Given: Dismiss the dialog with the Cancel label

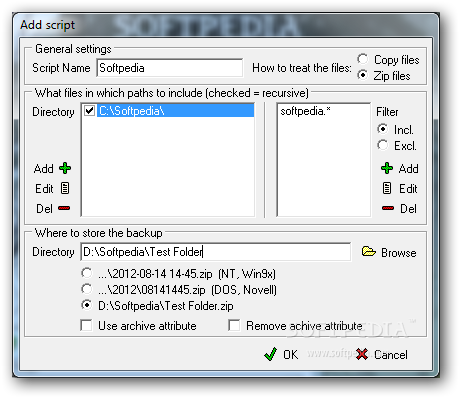Looking at the screenshot, I should 391,355.
